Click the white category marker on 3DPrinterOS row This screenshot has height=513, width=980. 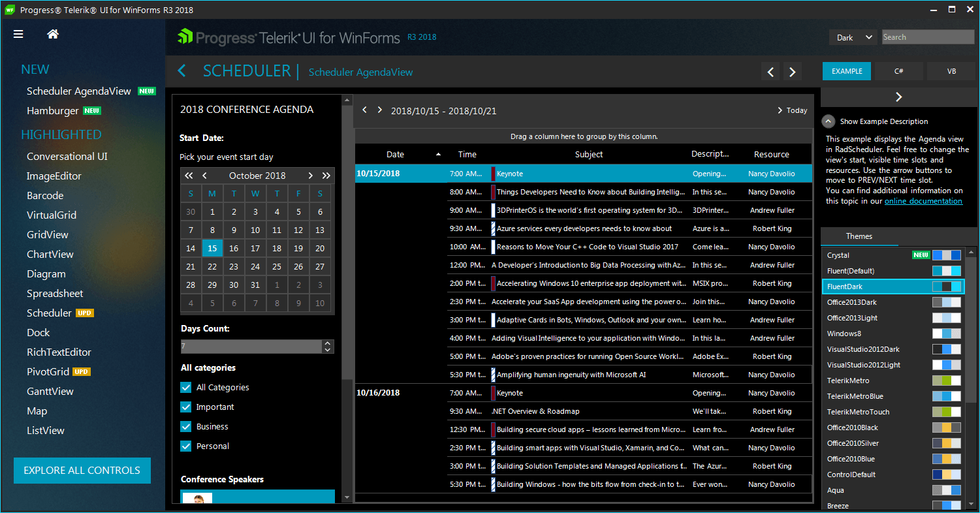tap(493, 210)
